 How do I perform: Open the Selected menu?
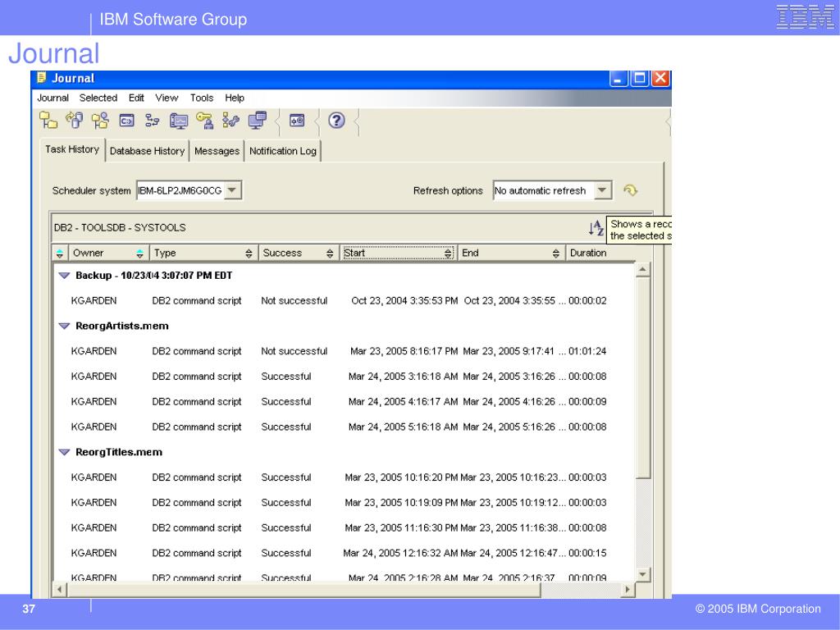click(x=98, y=98)
